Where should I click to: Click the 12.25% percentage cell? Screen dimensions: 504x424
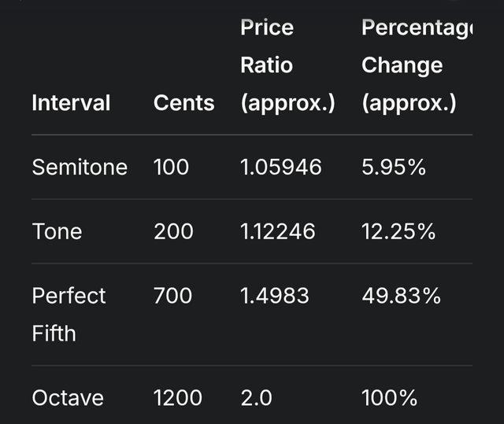[398, 231]
